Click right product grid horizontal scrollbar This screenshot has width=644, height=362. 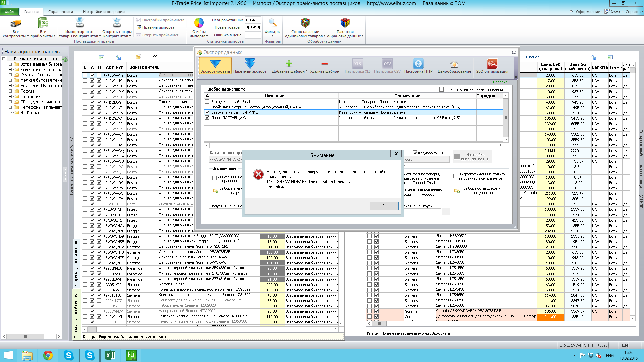click(x=498, y=324)
